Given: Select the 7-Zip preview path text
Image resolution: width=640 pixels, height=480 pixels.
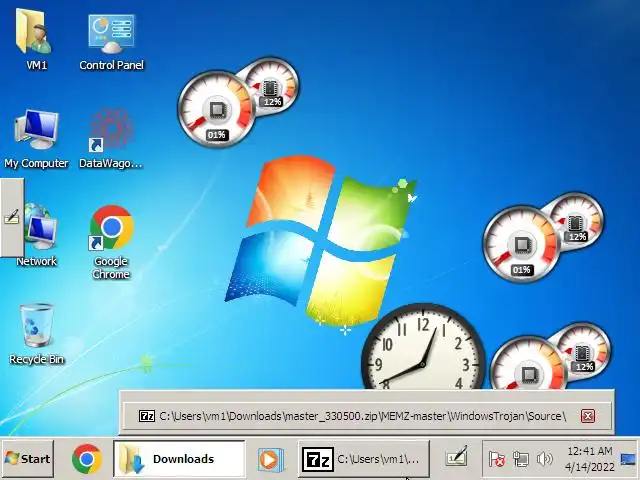Looking at the screenshot, I should point(362,416).
